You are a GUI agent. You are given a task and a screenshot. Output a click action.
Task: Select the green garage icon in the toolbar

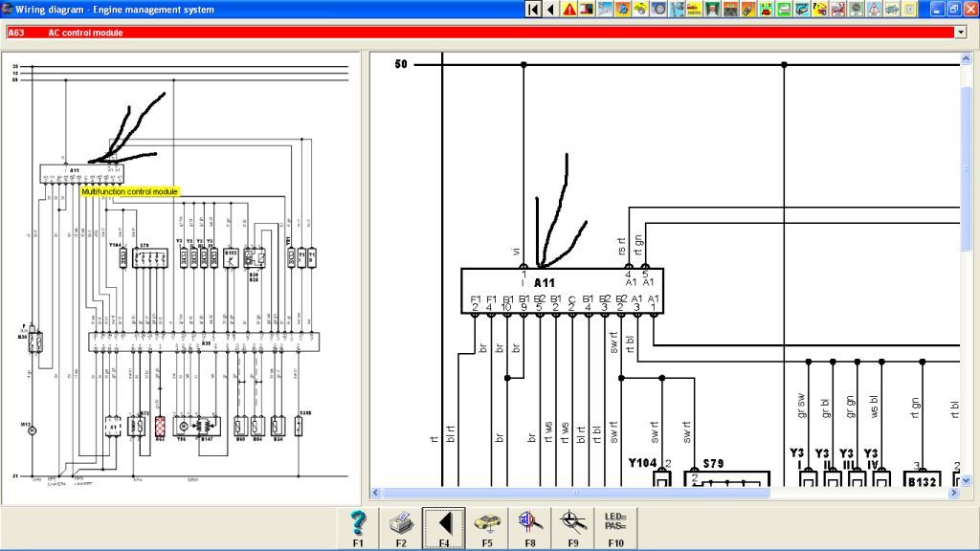tap(712, 9)
